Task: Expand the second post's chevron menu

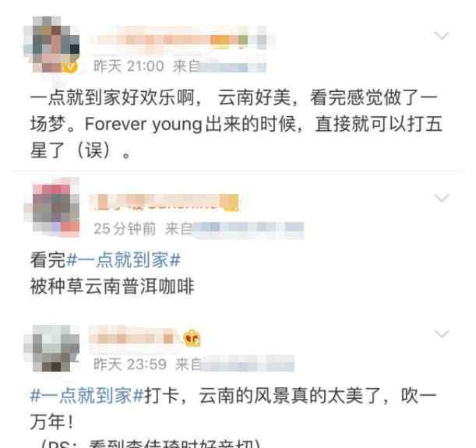Action: tap(442, 198)
